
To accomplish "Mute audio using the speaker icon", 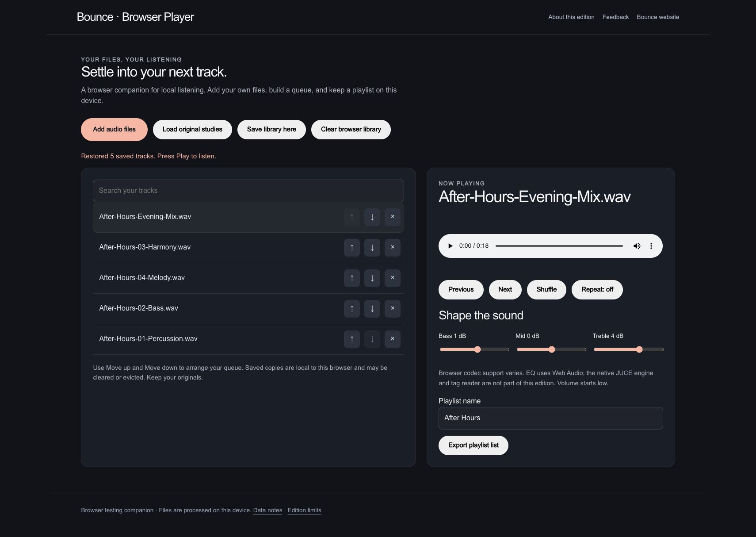I will 637,246.
